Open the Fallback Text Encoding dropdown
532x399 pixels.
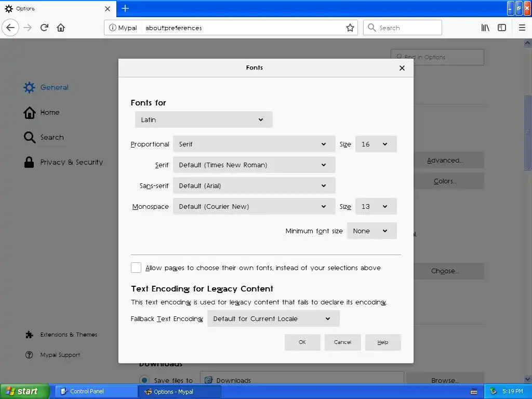coord(273,318)
